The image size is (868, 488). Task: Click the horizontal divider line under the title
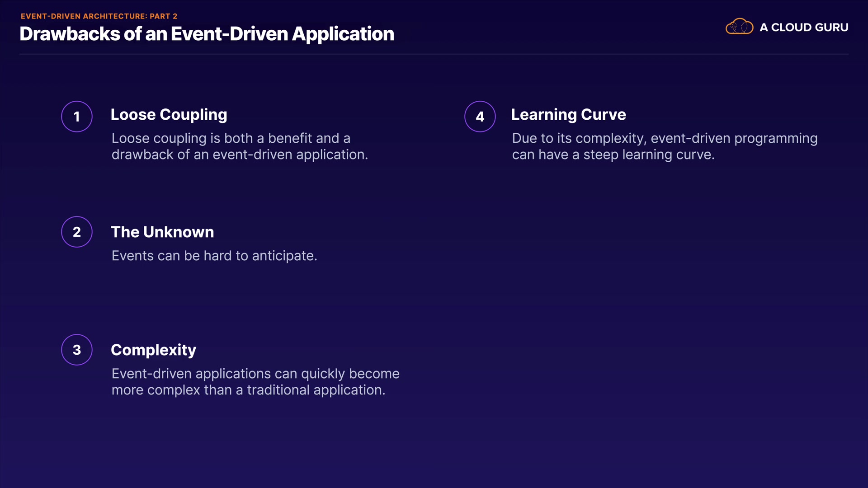pyautogui.click(x=434, y=54)
